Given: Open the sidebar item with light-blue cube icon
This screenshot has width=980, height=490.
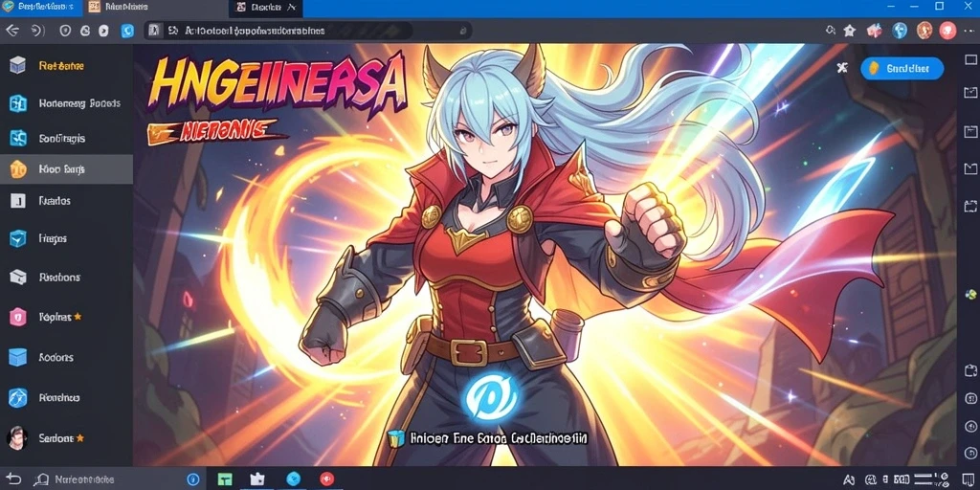Looking at the screenshot, I should click(x=66, y=357).
